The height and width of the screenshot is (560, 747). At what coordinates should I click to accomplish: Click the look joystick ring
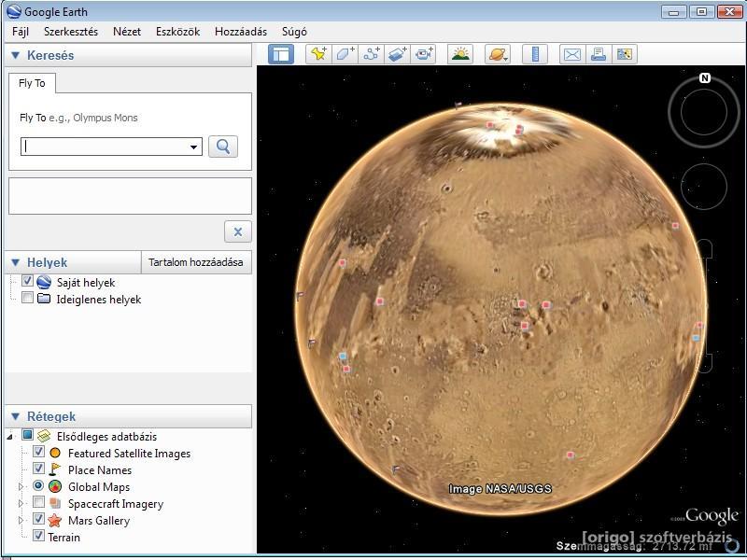704,112
